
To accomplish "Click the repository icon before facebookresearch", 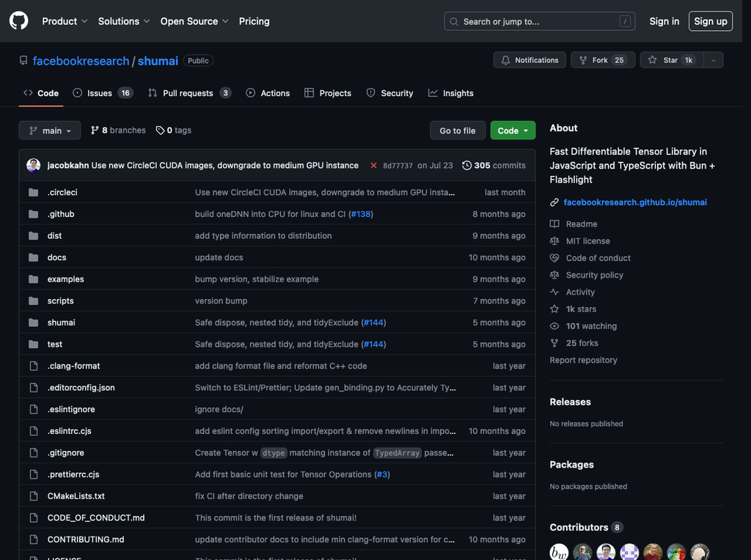I will [23, 60].
